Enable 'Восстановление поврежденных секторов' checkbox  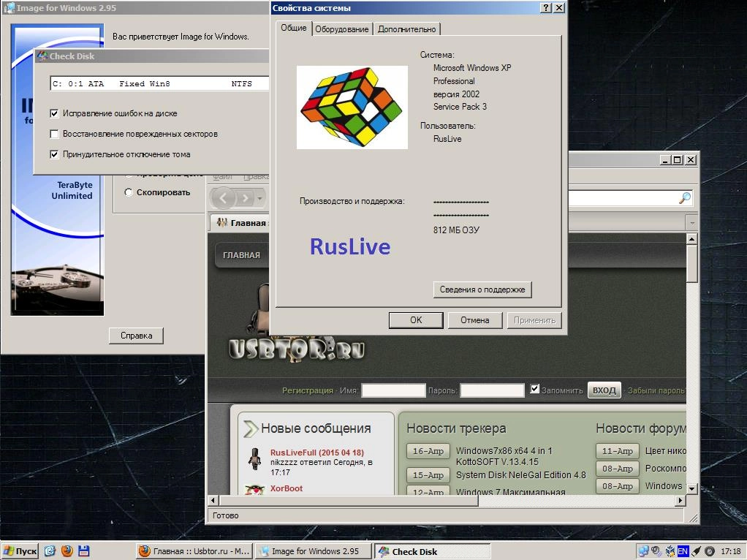tap(54, 134)
